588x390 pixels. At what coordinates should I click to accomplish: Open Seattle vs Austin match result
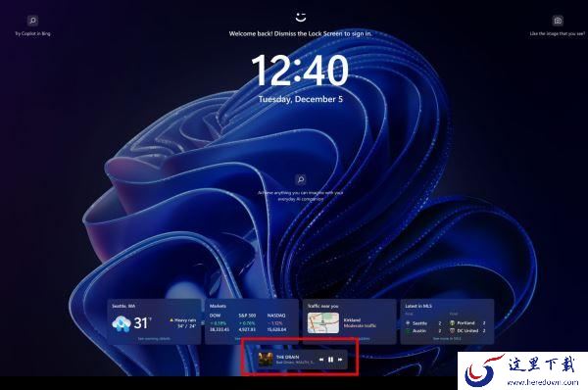[x=423, y=326]
